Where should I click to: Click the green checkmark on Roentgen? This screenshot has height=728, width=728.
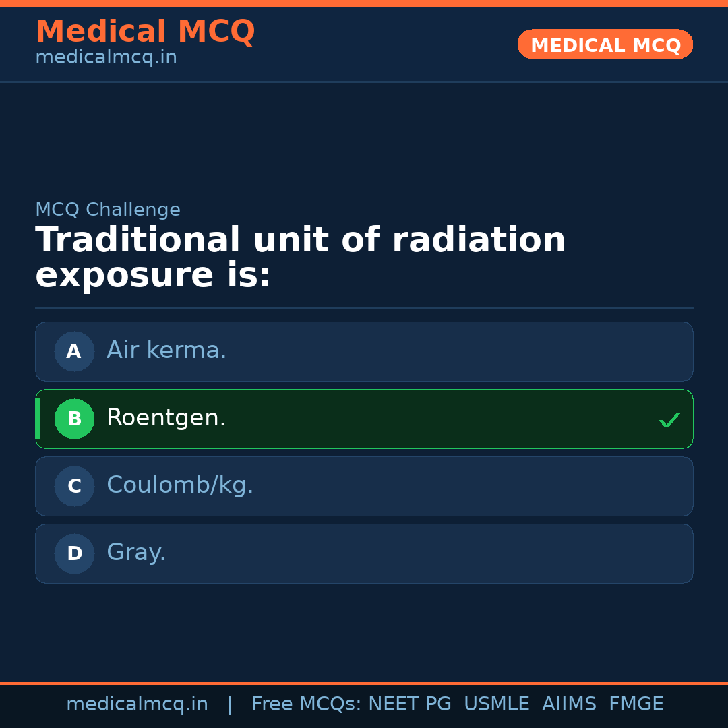coord(669,420)
